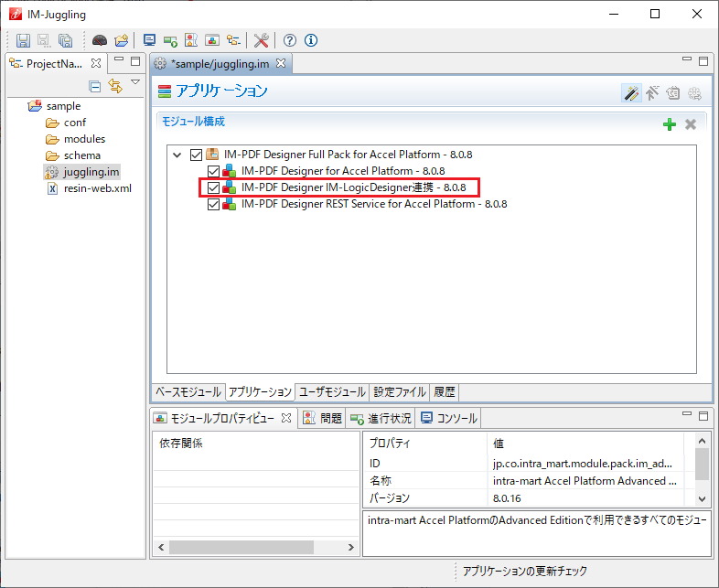Open the information icon in toolbar
The height and width of the screenshot is (588, 719).
[x=311, y=40]
